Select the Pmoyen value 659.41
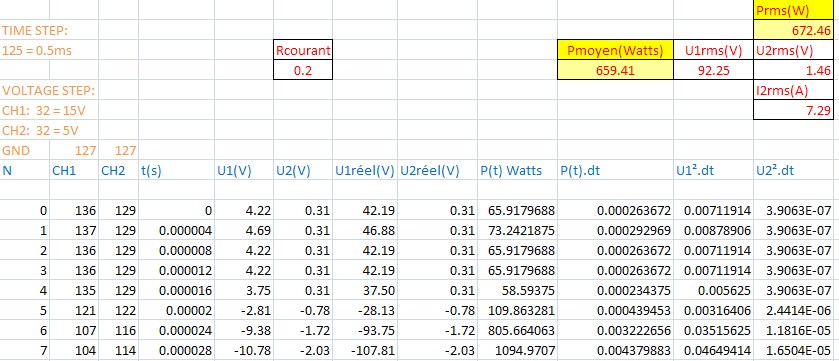The height and width of the screenshot is (361, 839). [x=615, y=70]
